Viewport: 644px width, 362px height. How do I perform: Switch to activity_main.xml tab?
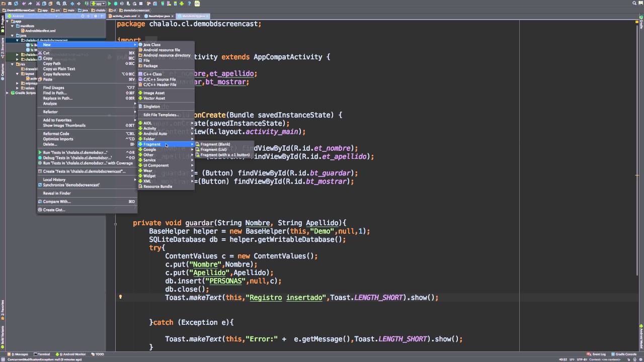click(124, 16)
